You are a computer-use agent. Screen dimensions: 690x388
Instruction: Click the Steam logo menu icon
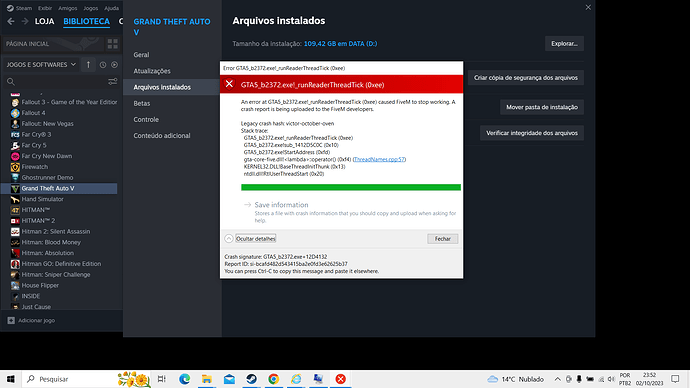(10, 8)
